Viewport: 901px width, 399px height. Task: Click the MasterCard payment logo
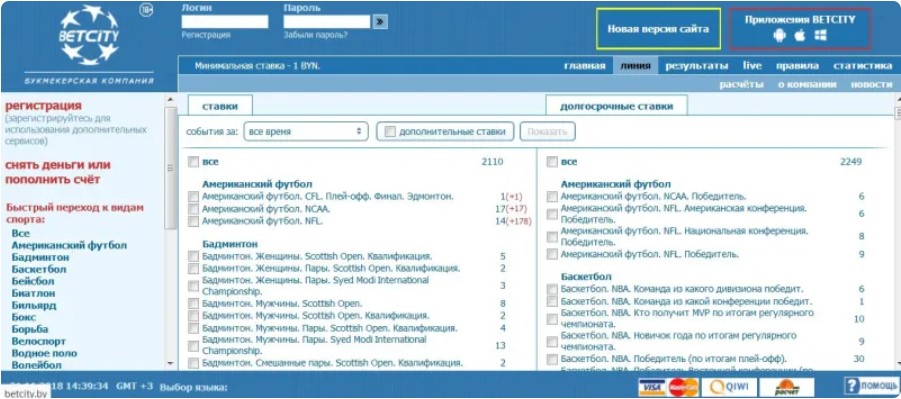click(x=683, y=388)
